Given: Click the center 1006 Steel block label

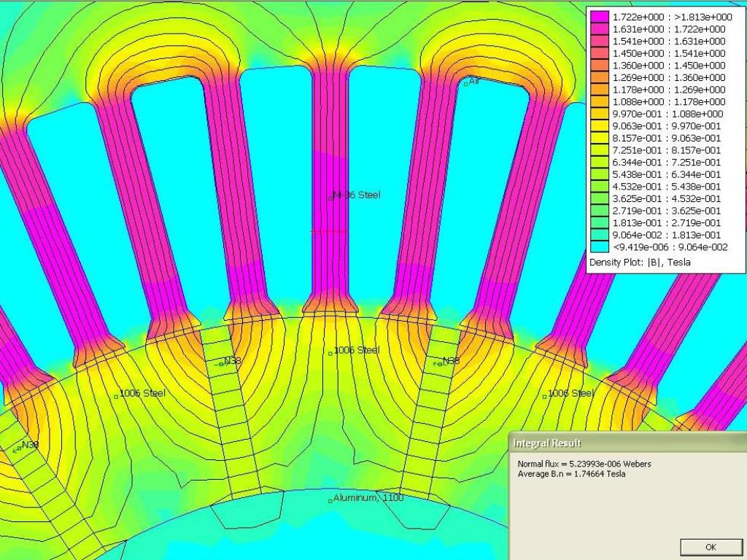Looking at the screenshot, I should coord(330,352).
